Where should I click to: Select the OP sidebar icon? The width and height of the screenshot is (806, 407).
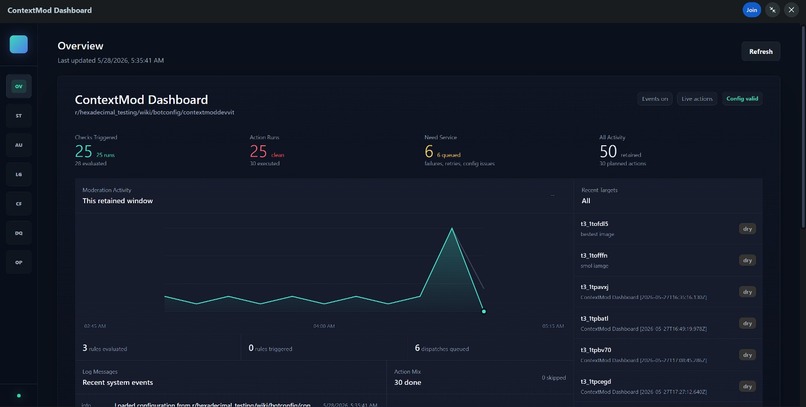[x=19, y=262]
